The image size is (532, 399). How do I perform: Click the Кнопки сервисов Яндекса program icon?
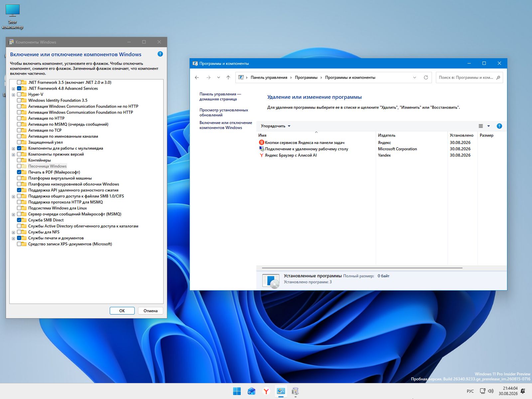[x=261, y=143]
